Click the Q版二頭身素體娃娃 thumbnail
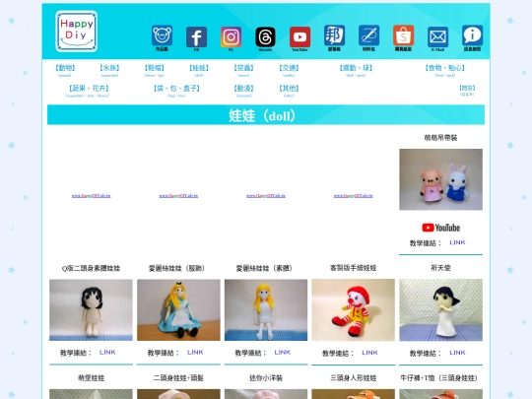532x399 pixels. click(x=91, y=309)
